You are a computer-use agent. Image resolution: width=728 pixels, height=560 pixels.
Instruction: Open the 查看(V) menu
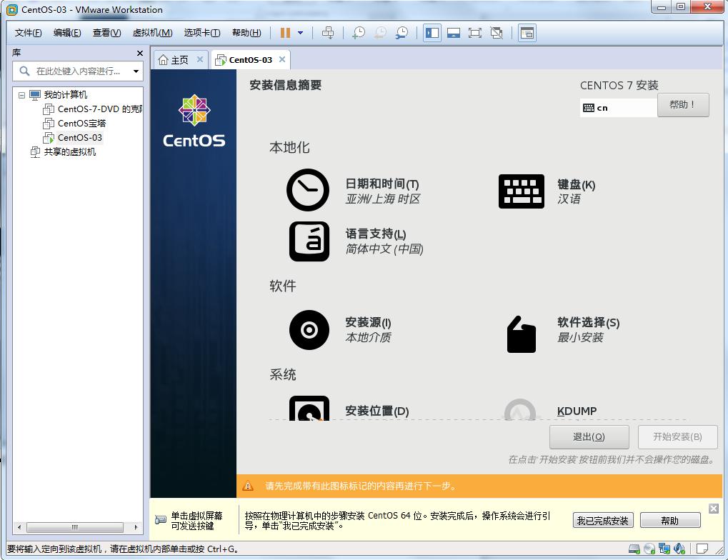[x=106, y=33]
